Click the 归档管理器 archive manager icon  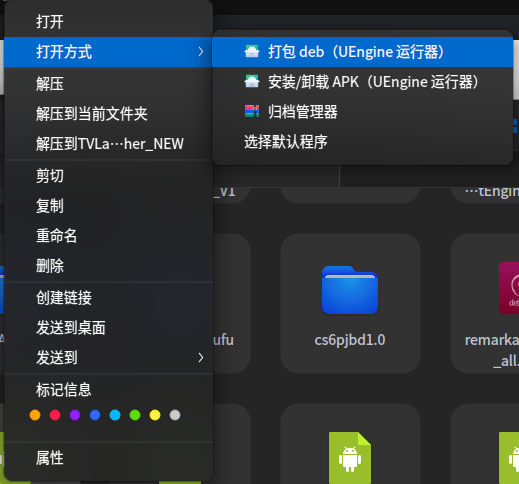252,111
